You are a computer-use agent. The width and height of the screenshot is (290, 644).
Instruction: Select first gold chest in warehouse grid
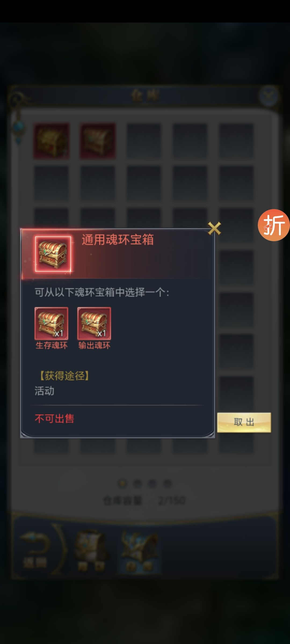51,141
